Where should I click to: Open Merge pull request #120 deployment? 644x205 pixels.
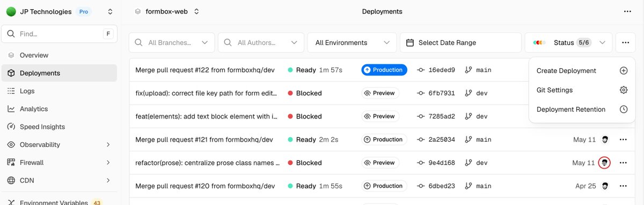click(x=205, y=186)
